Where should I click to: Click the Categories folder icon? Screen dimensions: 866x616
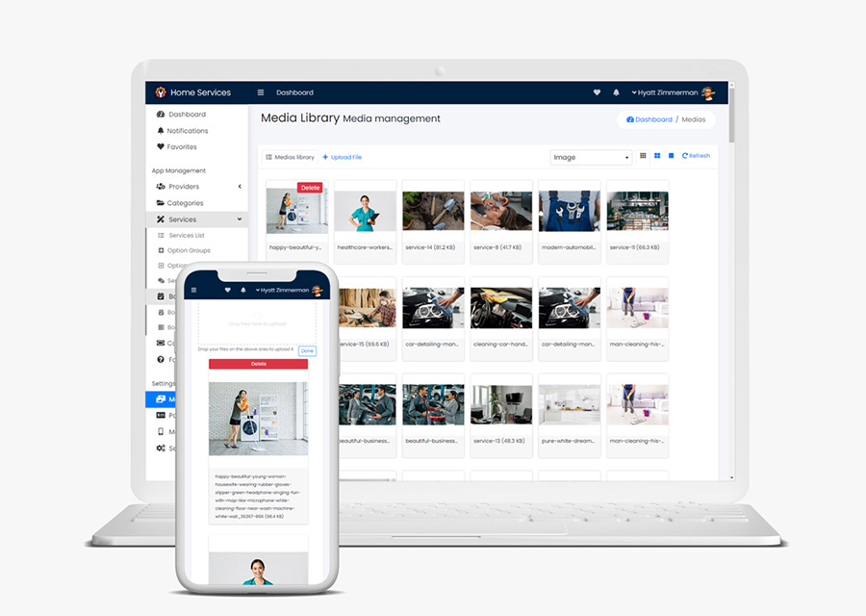pos(161,203)
